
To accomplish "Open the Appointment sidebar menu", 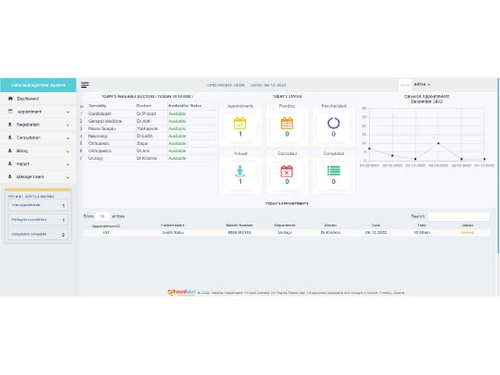I will (x=38, y=112).
